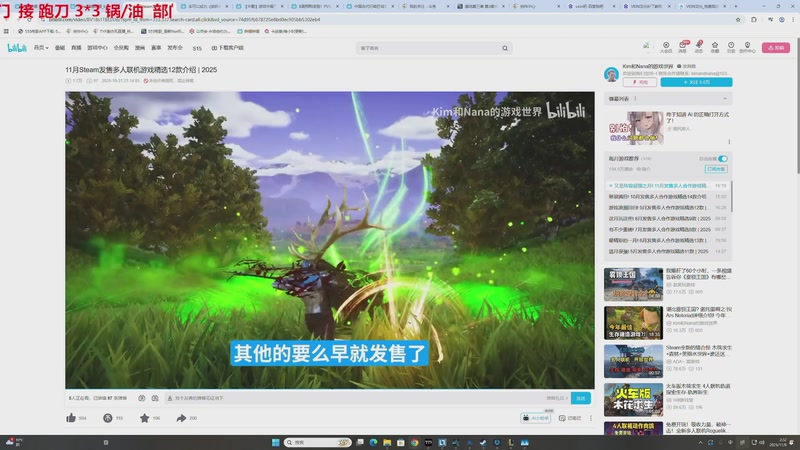Screen dimensions: 800x450
Task: Open the 动态 feed icon
Action: (x=698, y=47)
